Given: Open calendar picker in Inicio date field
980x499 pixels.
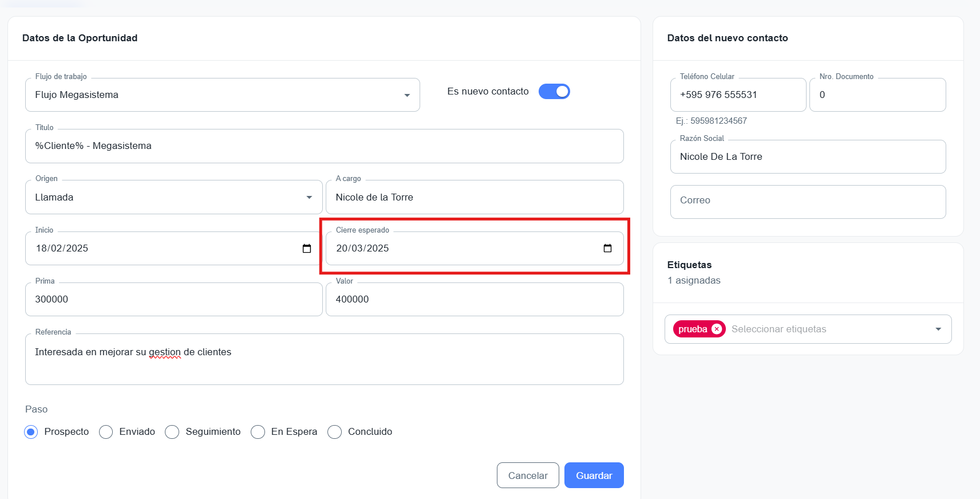Looking at the screenshot, I should (307, 249).
